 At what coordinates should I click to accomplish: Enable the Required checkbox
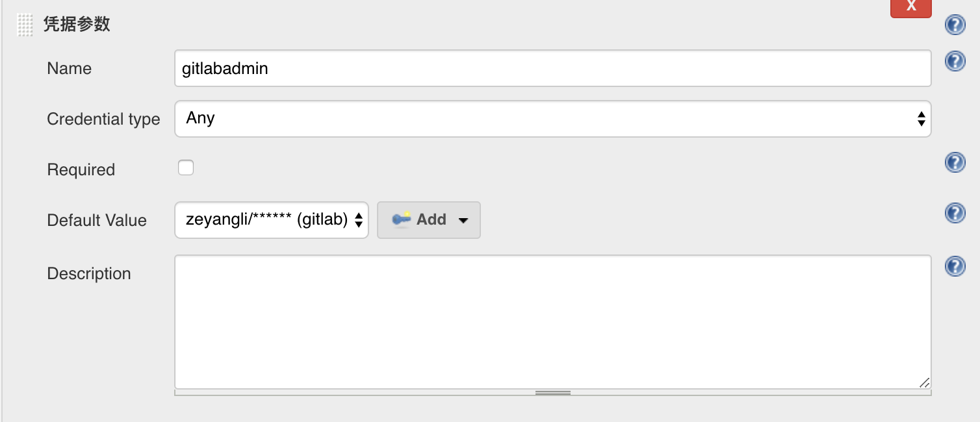click(186, 168)
